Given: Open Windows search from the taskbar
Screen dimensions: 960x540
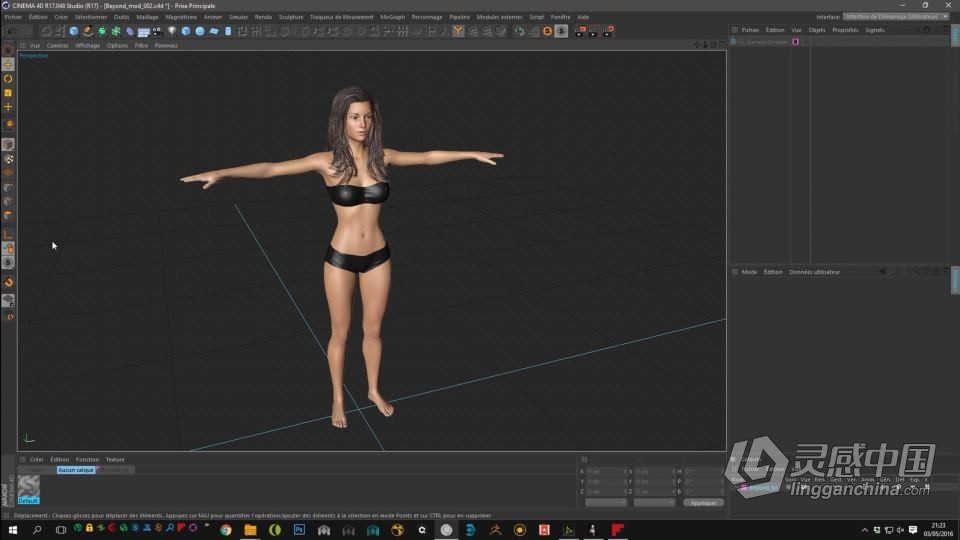Looking at the screenshot, I should click(37, 530).
